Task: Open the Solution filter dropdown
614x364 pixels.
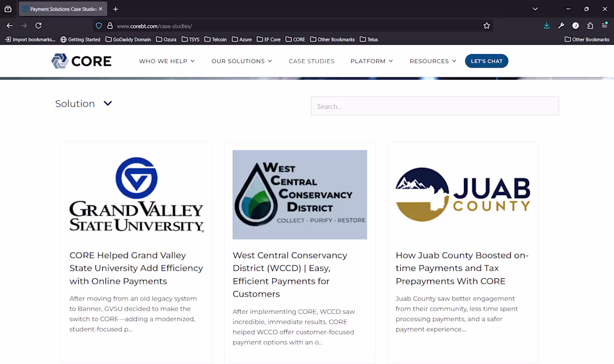Action: pos(84,104)
